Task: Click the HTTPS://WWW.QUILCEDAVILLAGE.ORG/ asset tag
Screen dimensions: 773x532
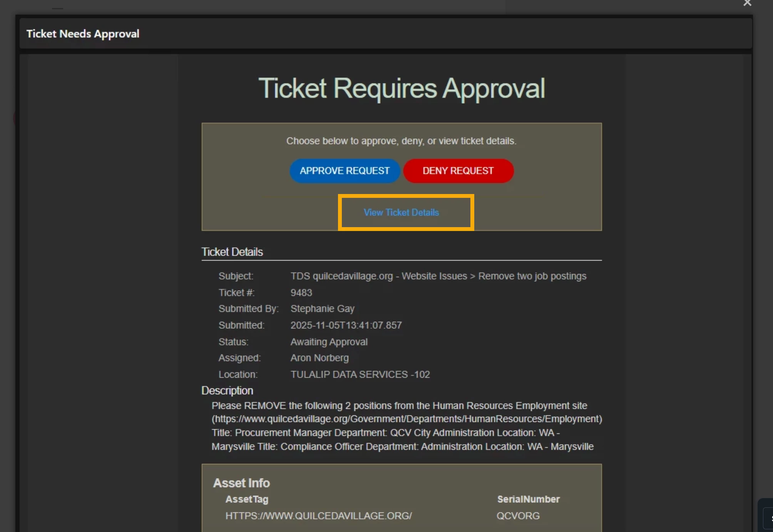Action: (318, 516)
